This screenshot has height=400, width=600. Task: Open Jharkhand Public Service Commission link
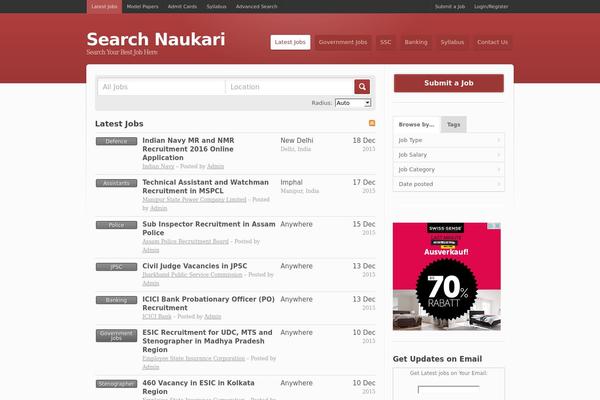tap(192, 274)
